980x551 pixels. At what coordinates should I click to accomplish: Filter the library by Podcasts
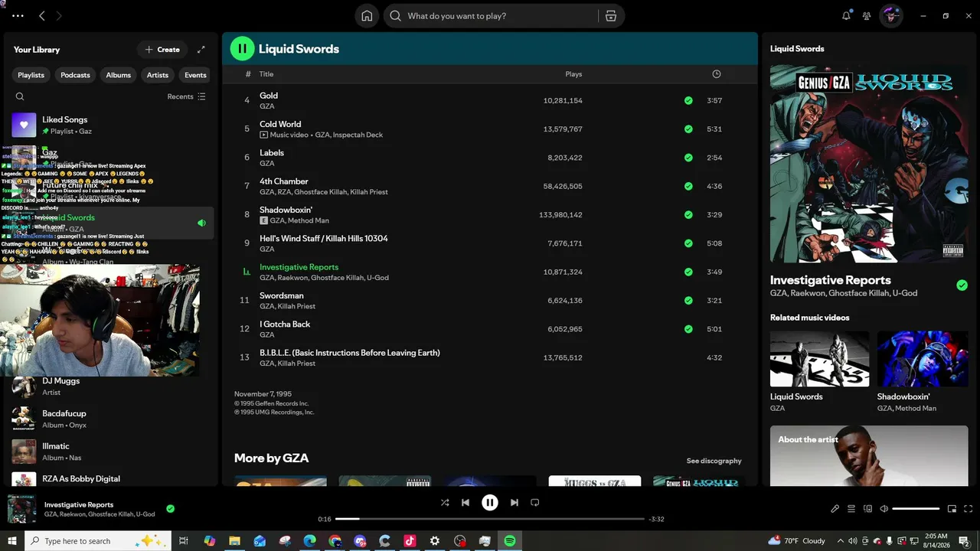pos(75,75)
